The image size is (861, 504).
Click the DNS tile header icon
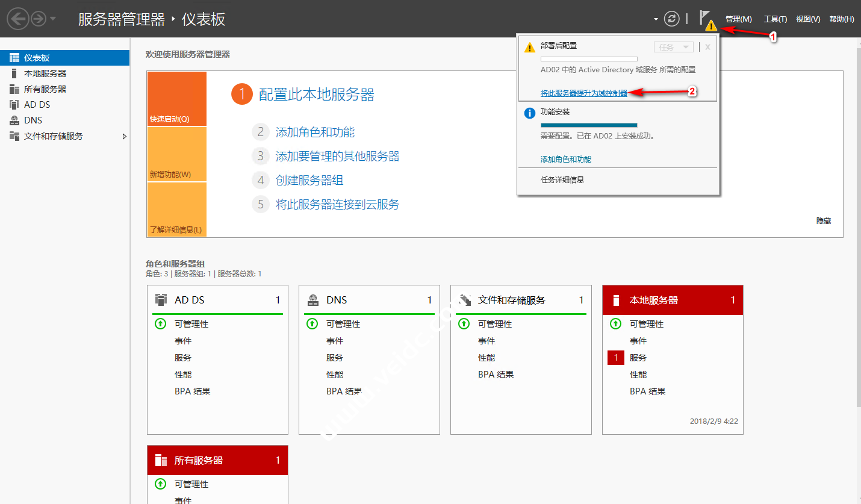[312, 300]
